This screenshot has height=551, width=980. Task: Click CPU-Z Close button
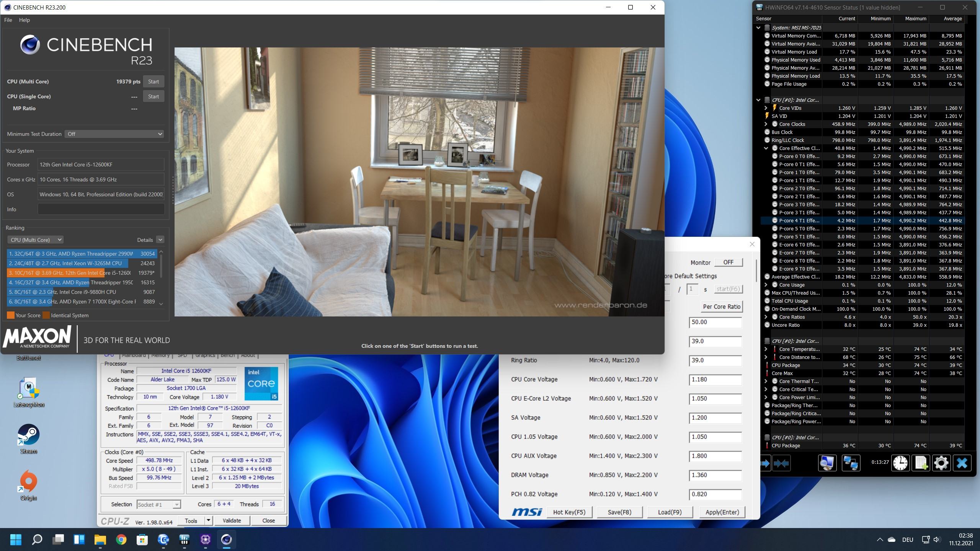pos(268,520)
